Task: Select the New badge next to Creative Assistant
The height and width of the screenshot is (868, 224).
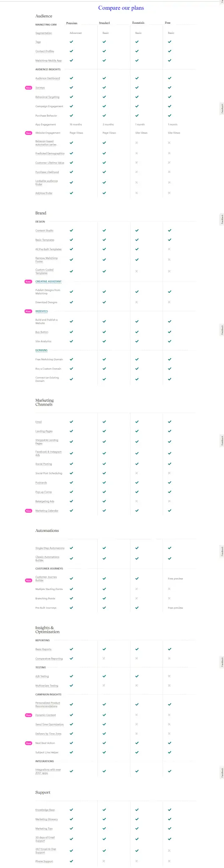Action: click(28, 281)
